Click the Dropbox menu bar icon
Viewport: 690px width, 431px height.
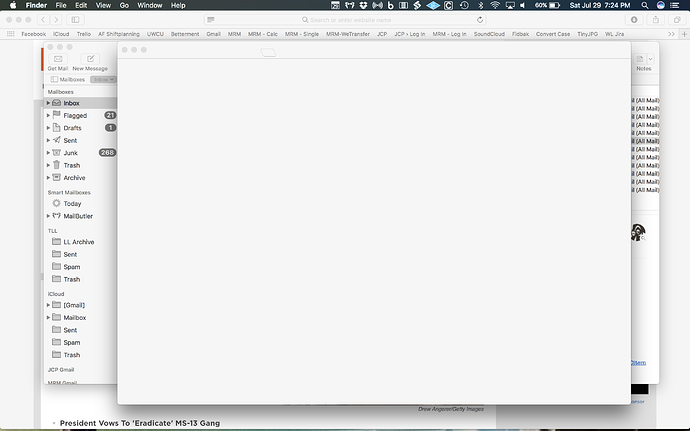coord(363,5)
